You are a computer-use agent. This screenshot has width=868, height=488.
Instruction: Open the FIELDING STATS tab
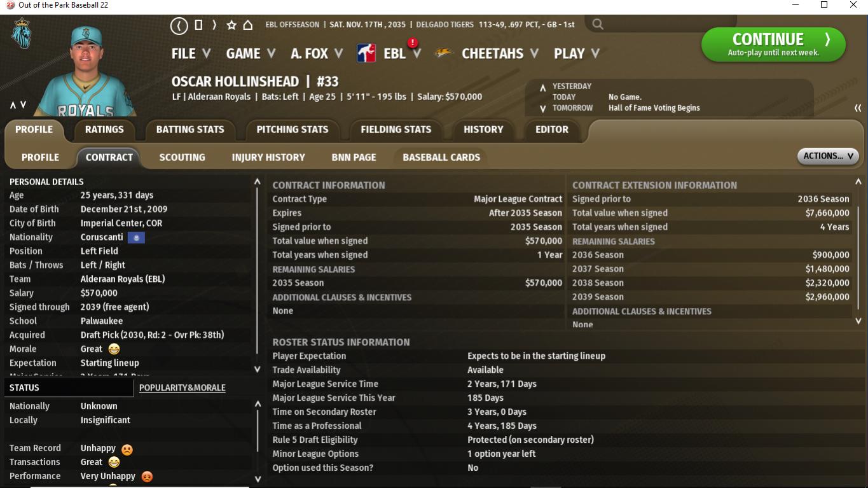click(396, 129)
